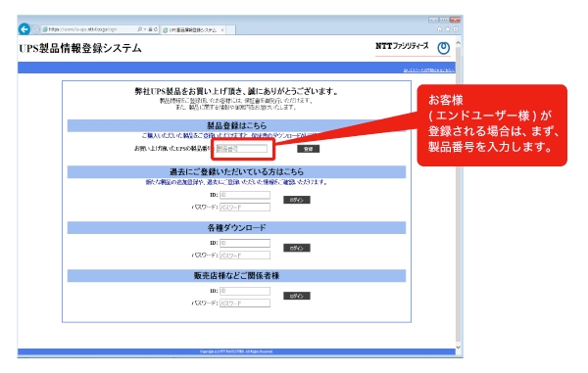Click the address bar search magnifier icon
The image size is (588, 373).
click(x=139, y=29)
